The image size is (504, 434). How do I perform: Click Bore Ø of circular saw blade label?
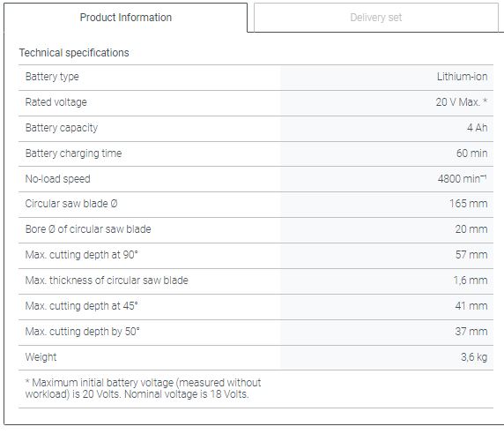(88, 229)
